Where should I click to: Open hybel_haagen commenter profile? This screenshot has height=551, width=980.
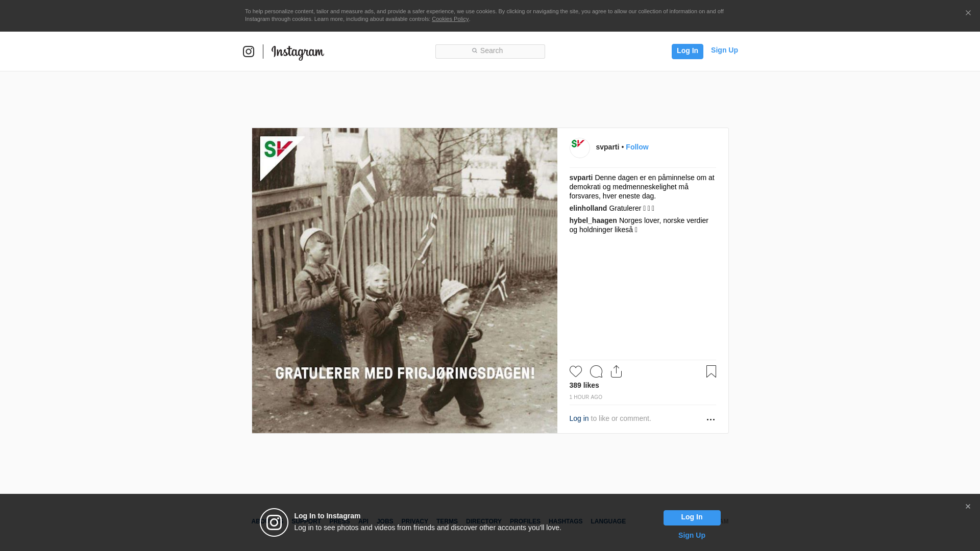(593, 220)
